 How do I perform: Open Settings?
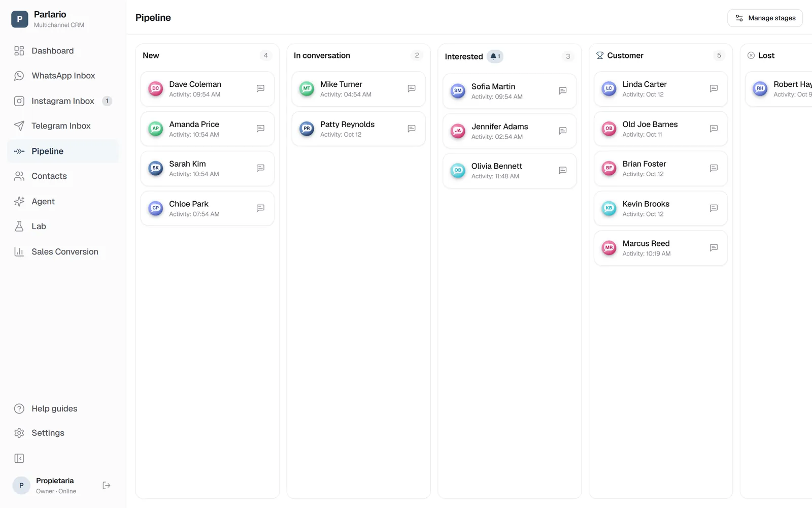(63, 433)
